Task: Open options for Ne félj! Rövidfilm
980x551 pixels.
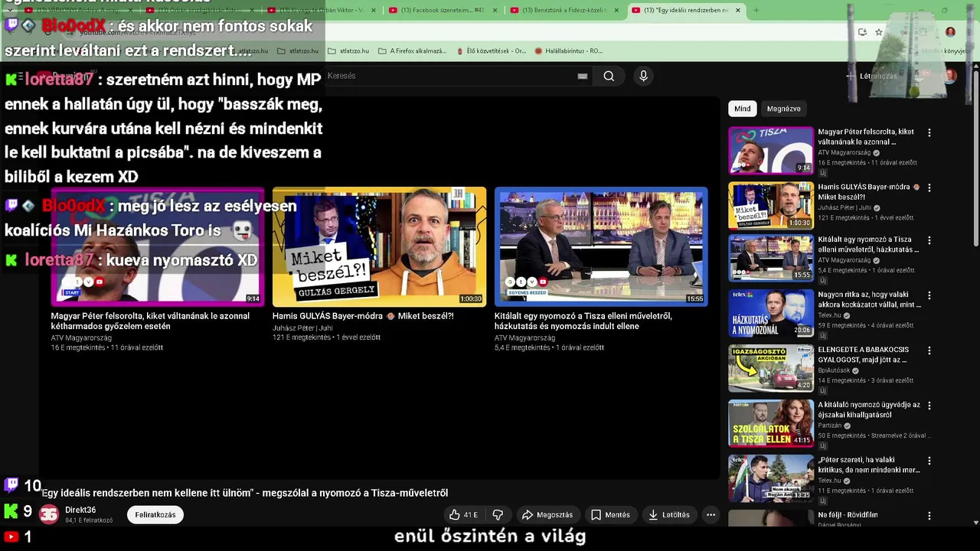Action: point(929,516)
